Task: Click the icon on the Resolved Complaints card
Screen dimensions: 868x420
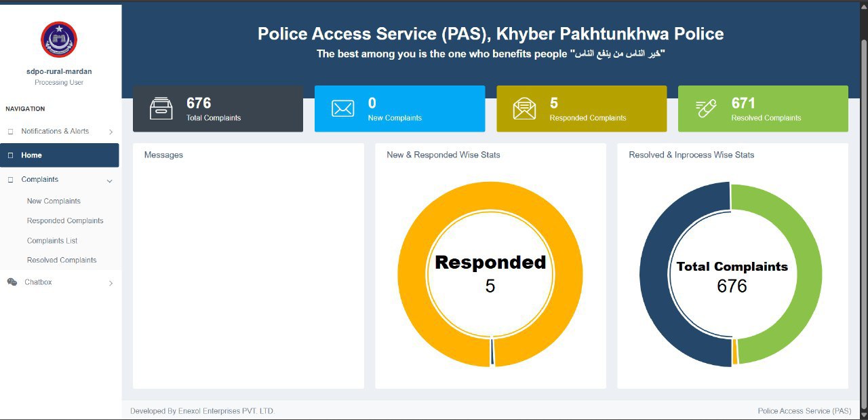Action: pos(706,109)
